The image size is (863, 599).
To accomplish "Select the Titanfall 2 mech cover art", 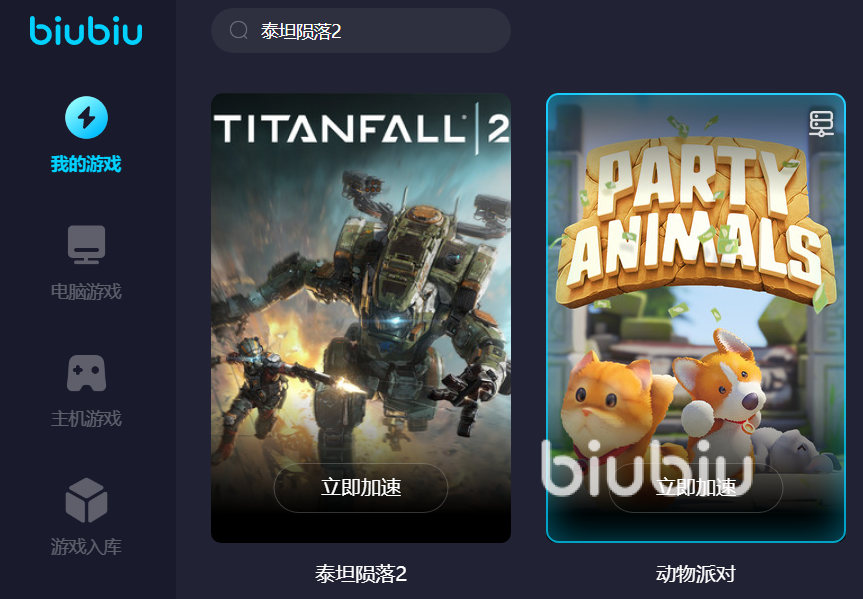I will click(361, 318).
